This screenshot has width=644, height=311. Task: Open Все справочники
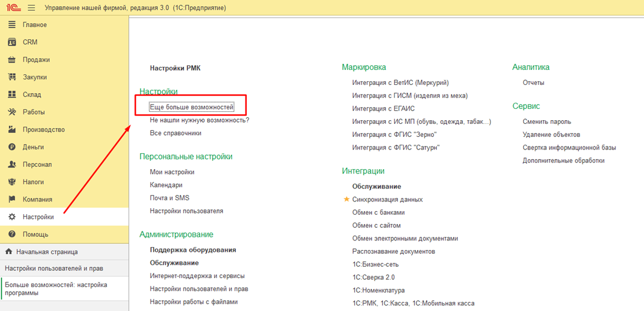click(176, 133)
